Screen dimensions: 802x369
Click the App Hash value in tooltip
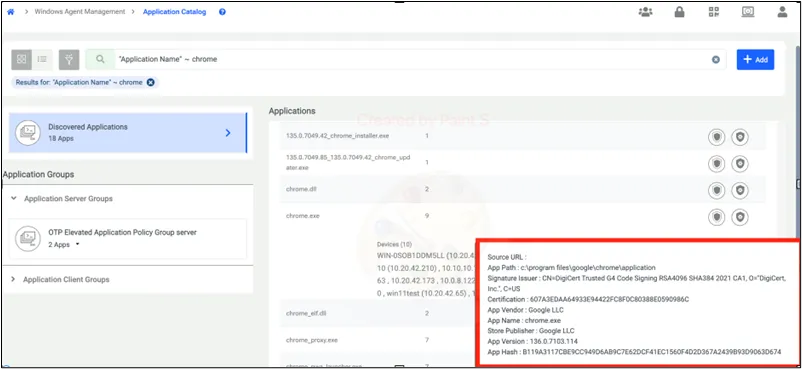click(x=652, y=352)
